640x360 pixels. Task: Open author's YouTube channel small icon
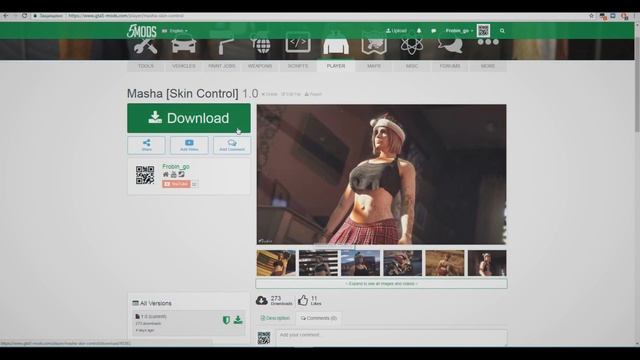[x=173, y=175]
